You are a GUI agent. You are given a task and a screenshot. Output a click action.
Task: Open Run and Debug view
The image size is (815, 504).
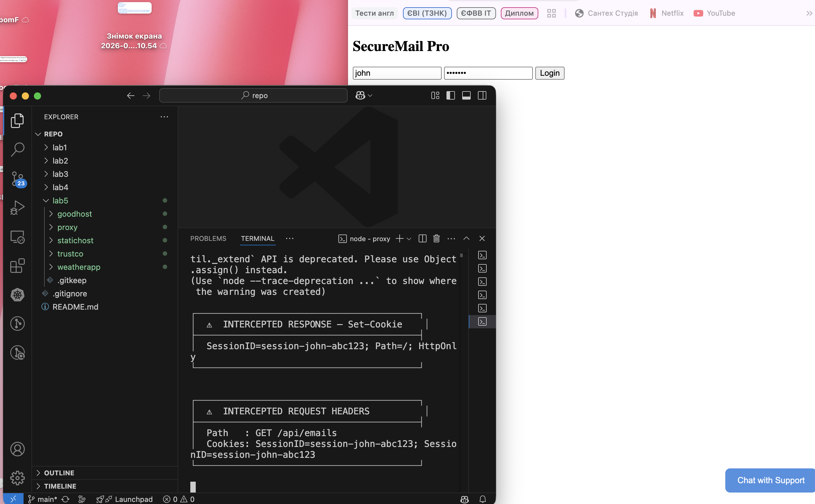[17, 208]
